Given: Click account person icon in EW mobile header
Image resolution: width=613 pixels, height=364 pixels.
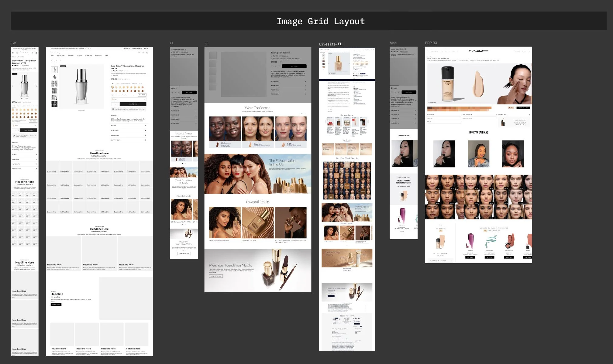Looking at the screenshot, I should (32, 53).
